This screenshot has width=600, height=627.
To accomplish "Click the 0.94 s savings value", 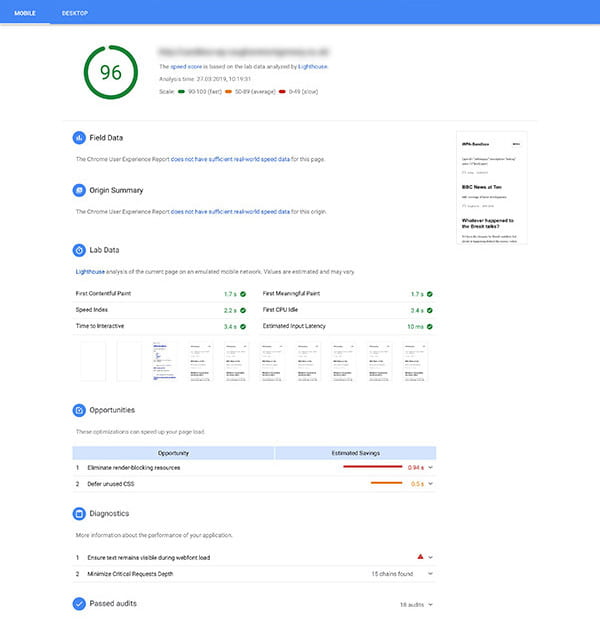I will 416,467.
